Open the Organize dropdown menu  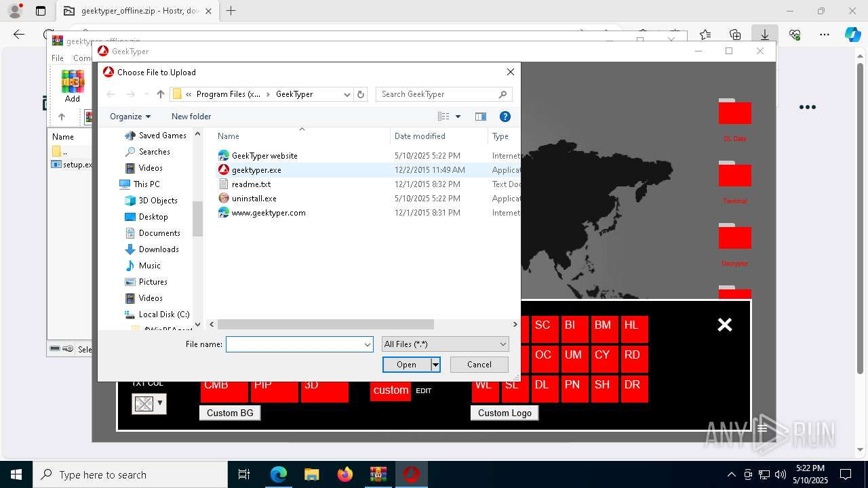[x=130, y=117]
